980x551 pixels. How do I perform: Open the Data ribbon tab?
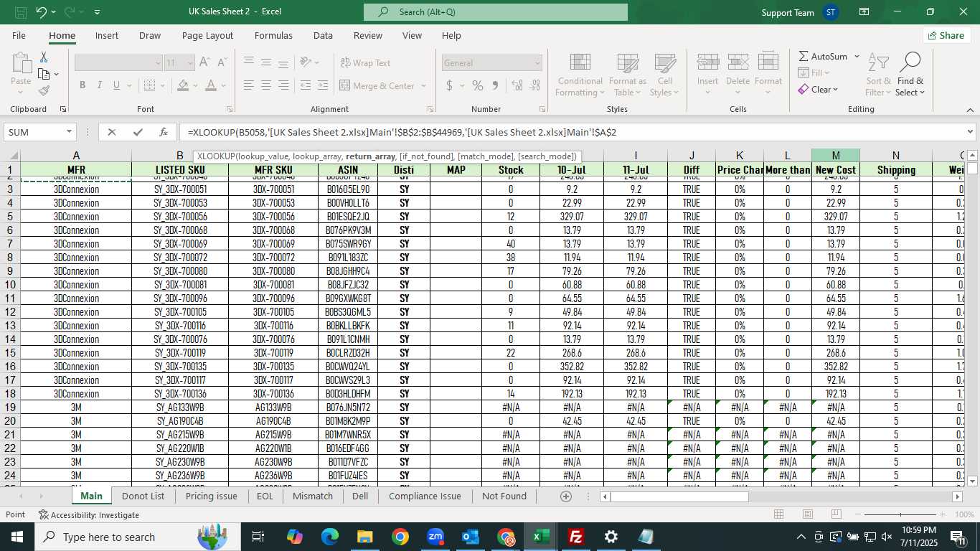tap(323, 35)
